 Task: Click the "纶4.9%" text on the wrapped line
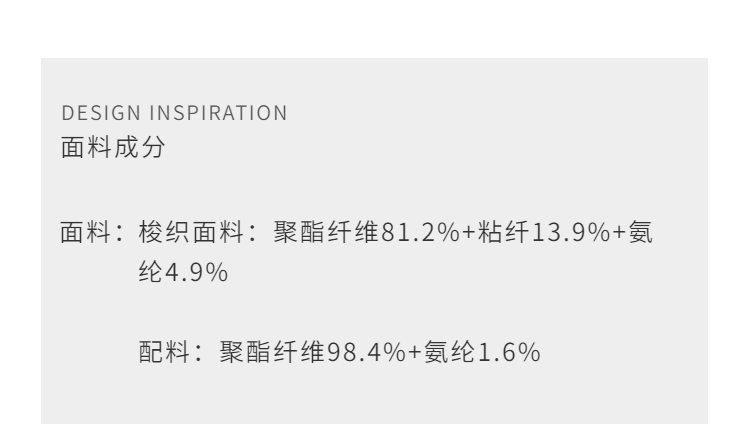pos(182,274)
